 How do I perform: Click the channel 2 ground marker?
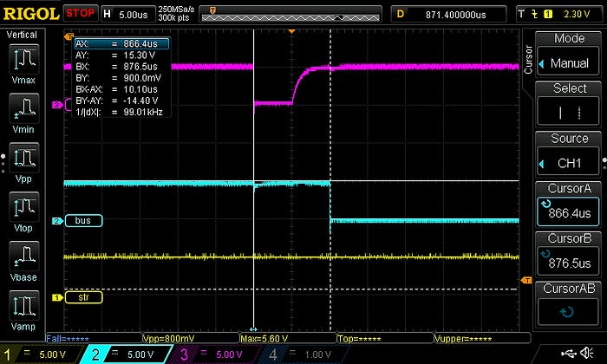[x=57, y=221]
